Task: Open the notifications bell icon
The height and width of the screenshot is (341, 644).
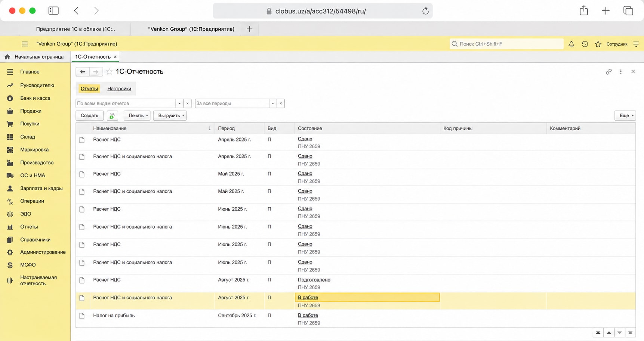Action: [x=571, y=44]
